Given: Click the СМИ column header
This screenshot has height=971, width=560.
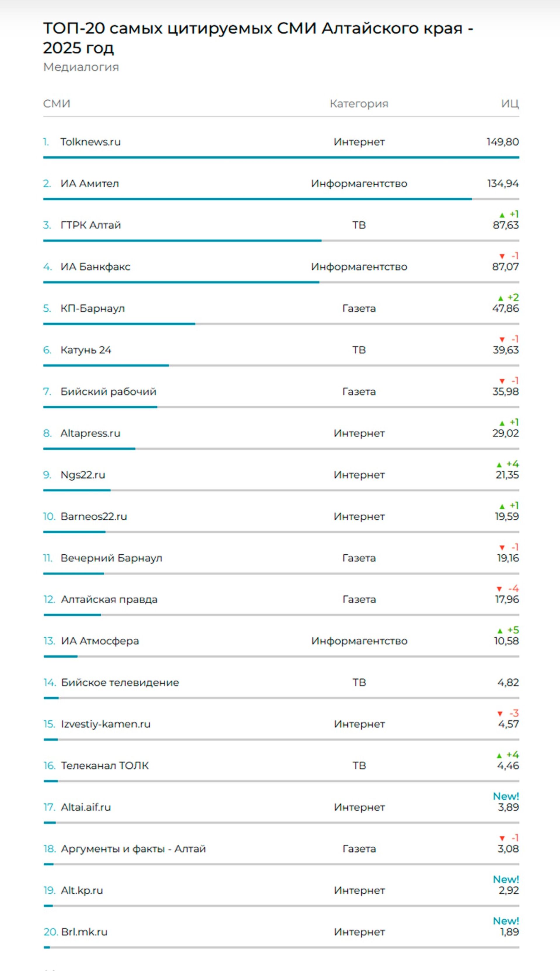Looking at the screenshot, I should click(57, 104).
